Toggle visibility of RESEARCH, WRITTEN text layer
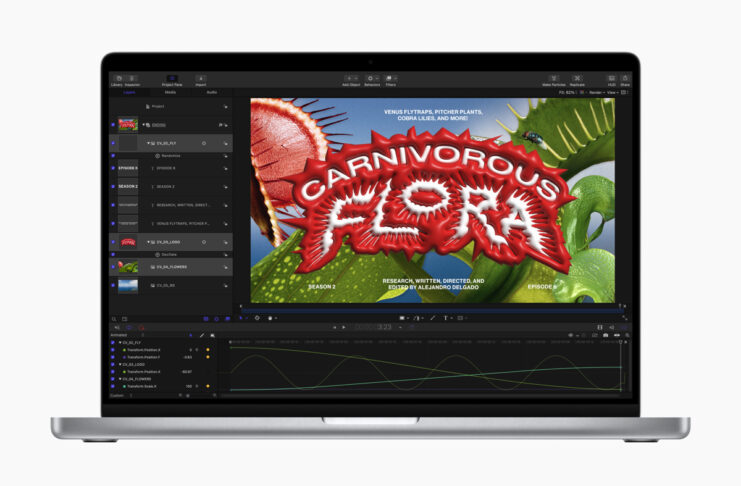Viewport: 741px width, 486px height. (x=113, y=205)
